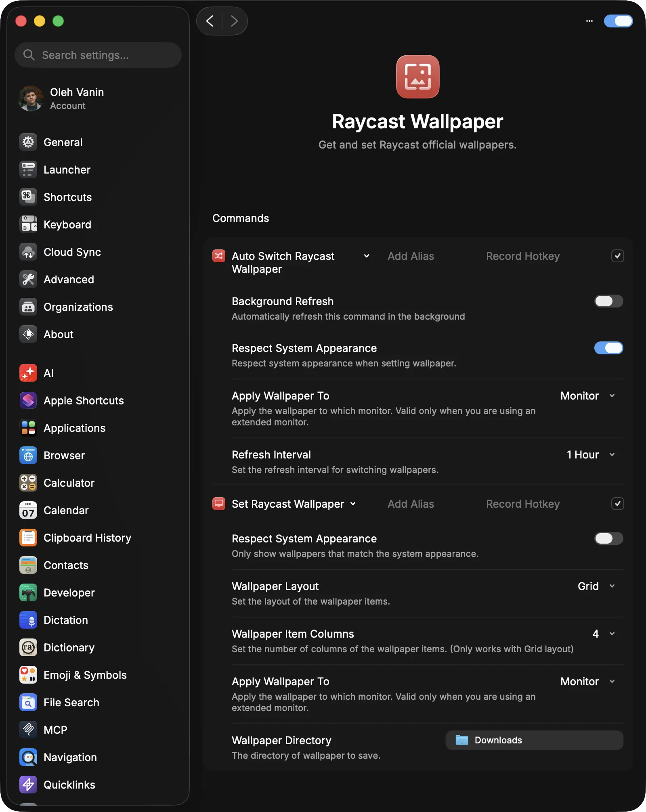Choose the Wallpaper Directory Downloads folder

point(534,740)
